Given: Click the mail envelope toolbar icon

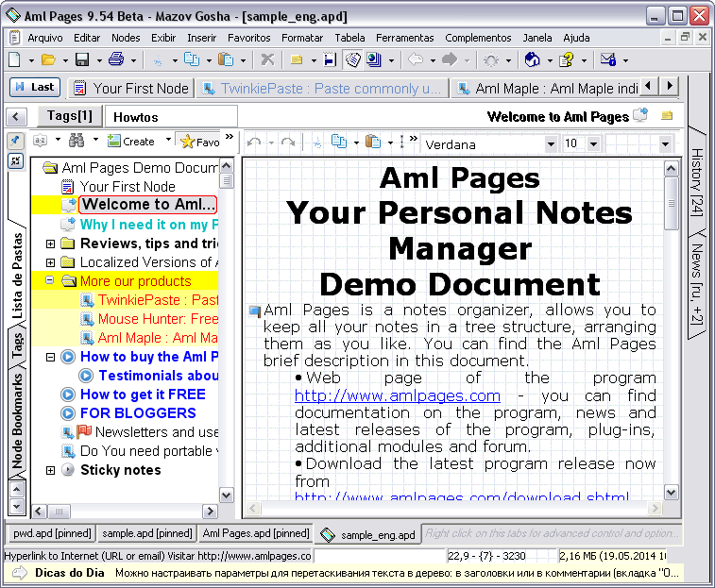Looking at the screenshot, I should [608, 59].
